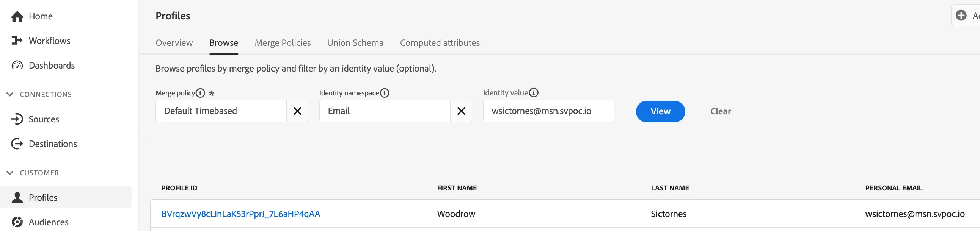Show info tooltip for Merge policy
Viewport: 980px width, 231px height.
pyautogui.click(x=200, y=93)
